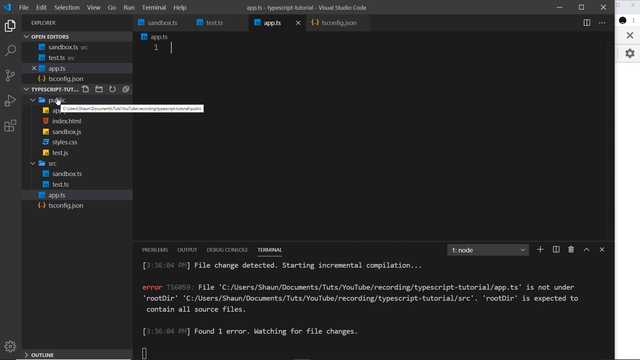
Task: Collapse the Open Editors section
Action: coord(27,37)
